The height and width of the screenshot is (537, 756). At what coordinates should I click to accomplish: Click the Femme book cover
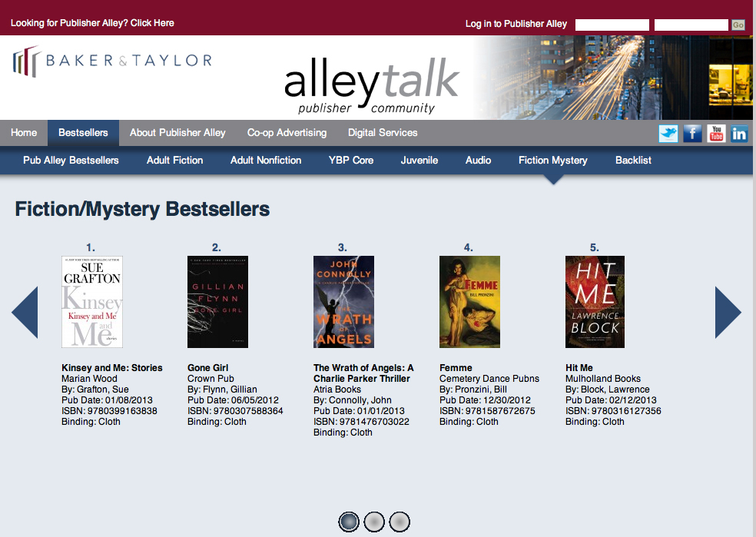click(x=469, y=302)
